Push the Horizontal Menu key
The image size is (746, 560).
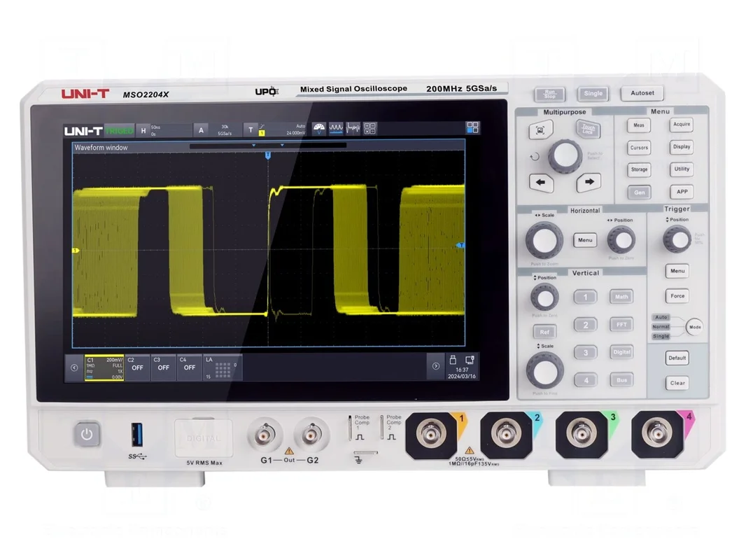pyautogui.click(x=585, y=240)
